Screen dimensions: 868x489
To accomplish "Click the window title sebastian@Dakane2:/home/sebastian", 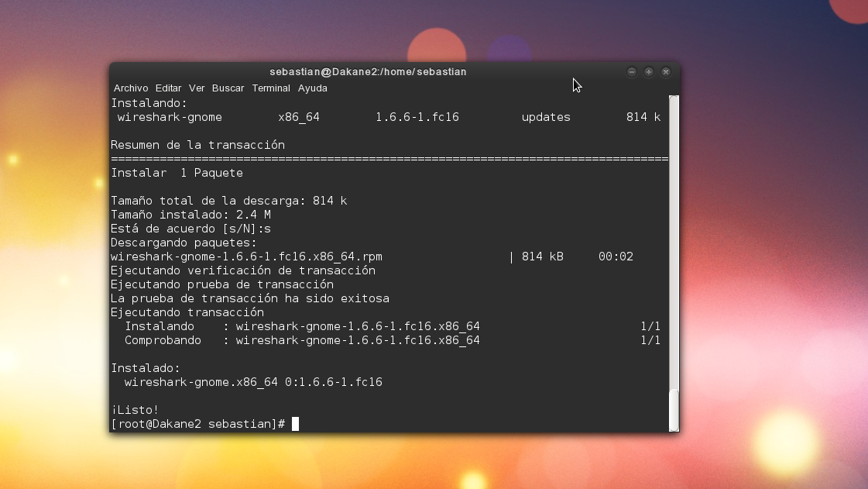I will tap(368, 71).
